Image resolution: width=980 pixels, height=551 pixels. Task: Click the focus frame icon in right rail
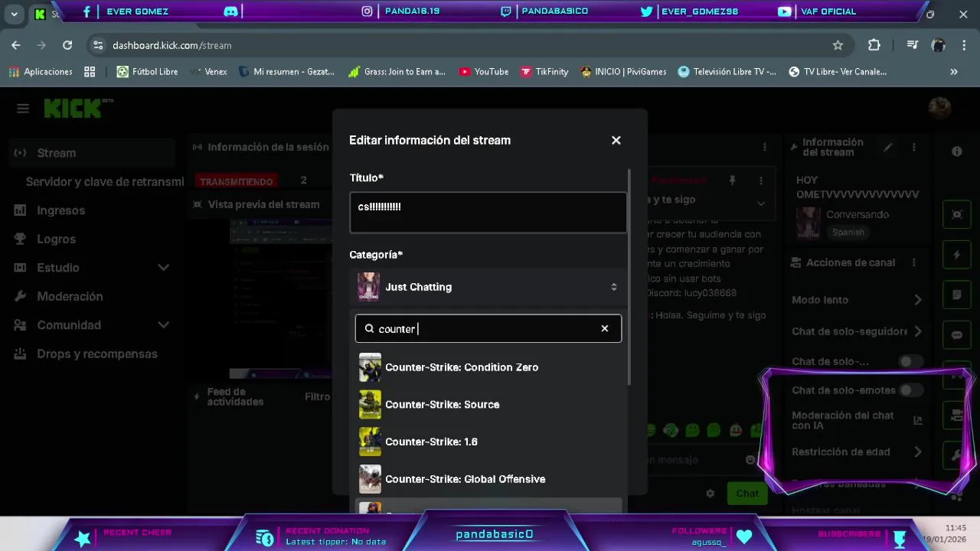pos(957,214)
